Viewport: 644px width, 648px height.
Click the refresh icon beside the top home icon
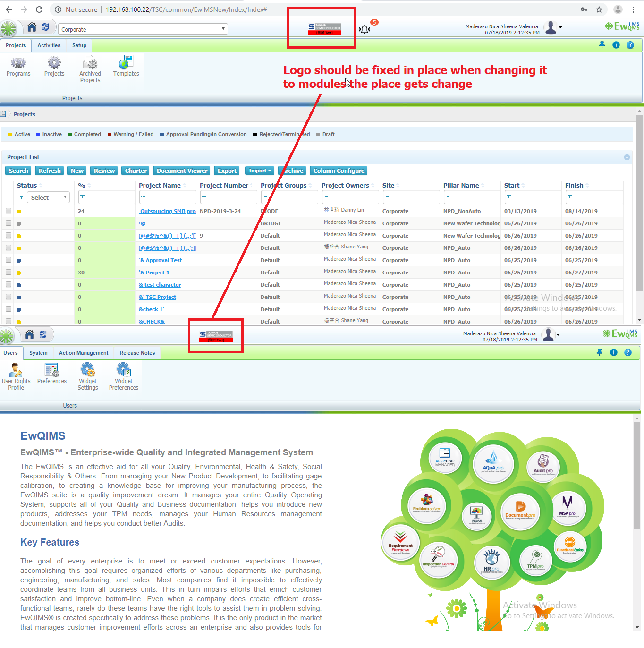45,27
